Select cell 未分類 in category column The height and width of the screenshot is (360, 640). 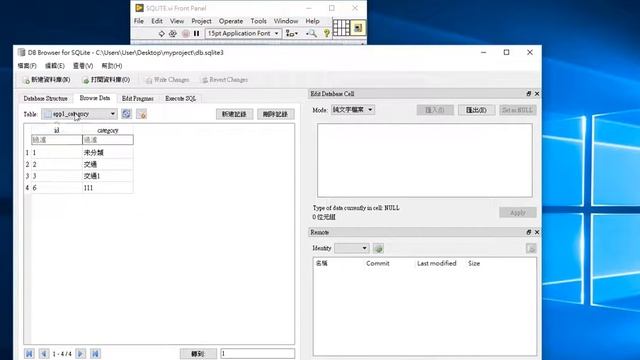(x=108, y=153)
